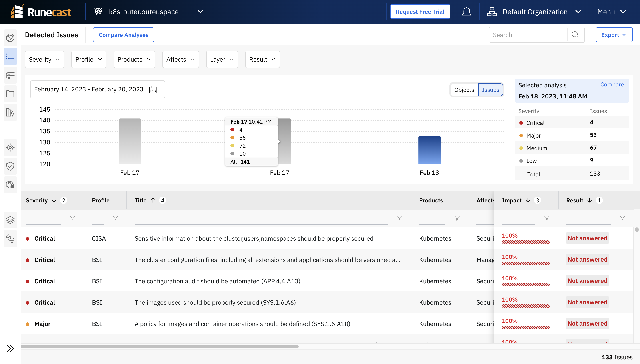Open the dashboard globe sidebar icon
The image size is (640, 364).
10,38
